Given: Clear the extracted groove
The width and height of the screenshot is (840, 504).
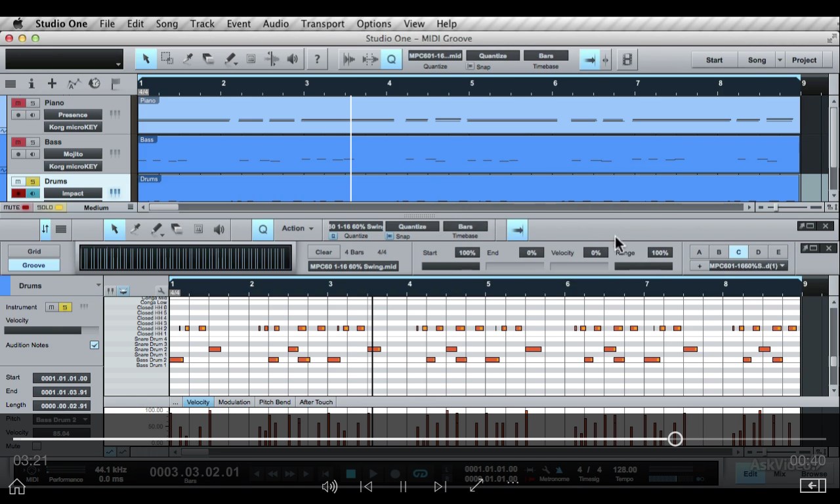Looking at the screenshot, I should coord(324,252).
